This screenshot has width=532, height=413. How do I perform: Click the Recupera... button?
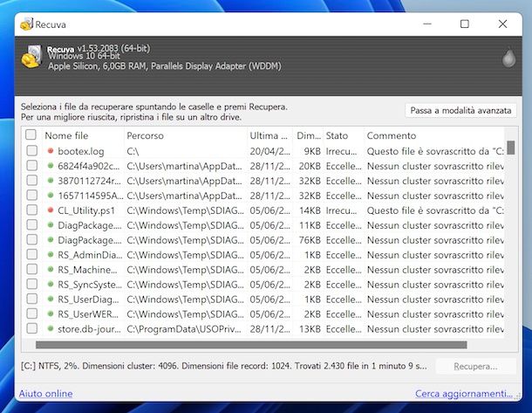[x=475, y=367]
